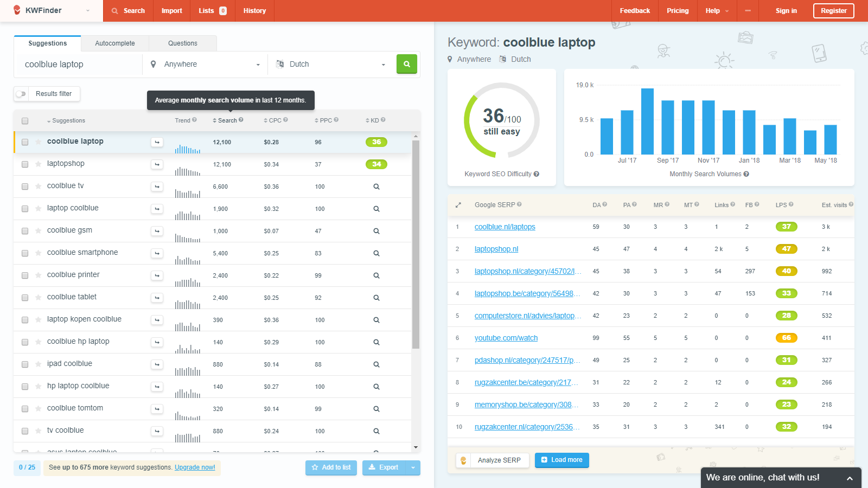Click the green 36 KD badge for coolblue laptop
This screenshot has height=488, width=868.
[x=376, y=142]
